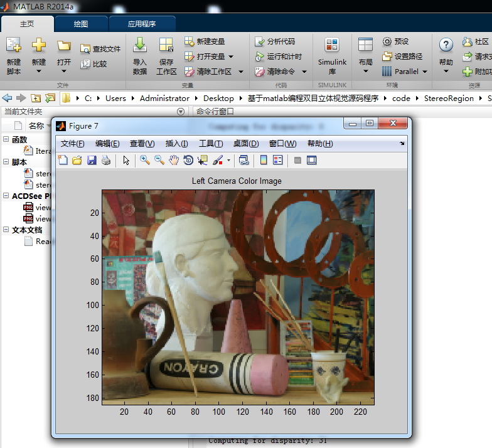Click the Save Figure disk icon in Figure 7
This screenshot has height=448, width=492.
92,160
